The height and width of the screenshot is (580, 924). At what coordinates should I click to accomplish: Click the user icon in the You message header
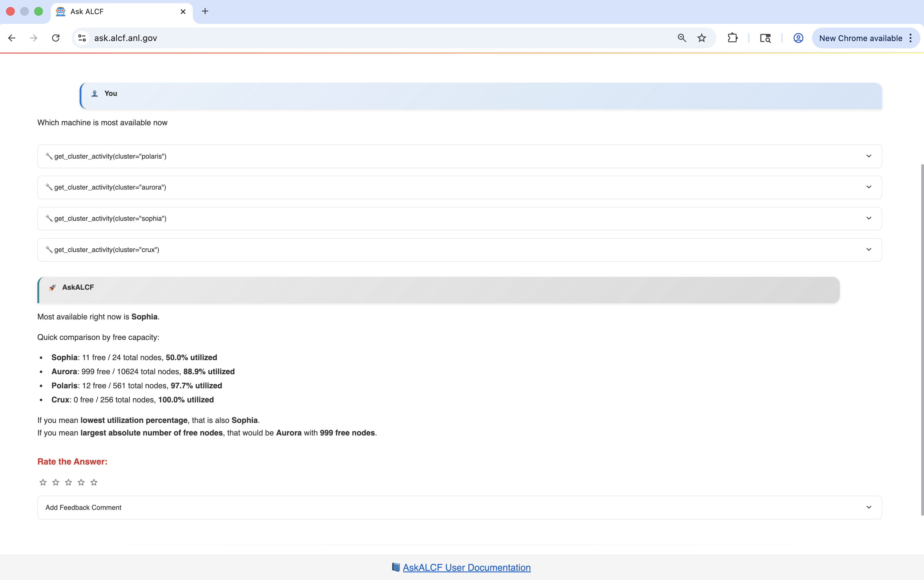tap(95, 93)
